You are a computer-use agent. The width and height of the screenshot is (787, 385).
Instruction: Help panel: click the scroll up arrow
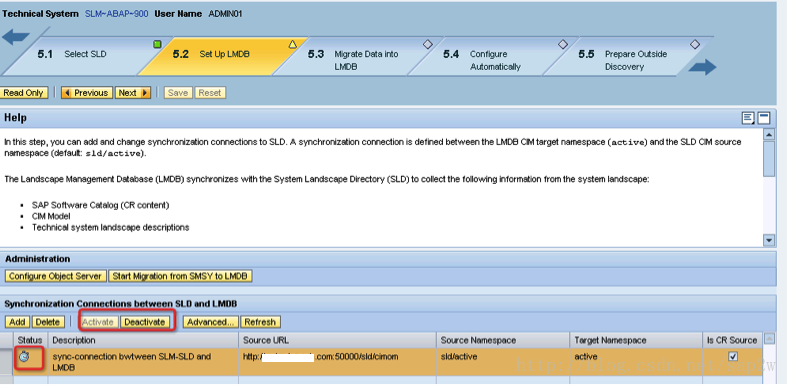tap(768, 135)
